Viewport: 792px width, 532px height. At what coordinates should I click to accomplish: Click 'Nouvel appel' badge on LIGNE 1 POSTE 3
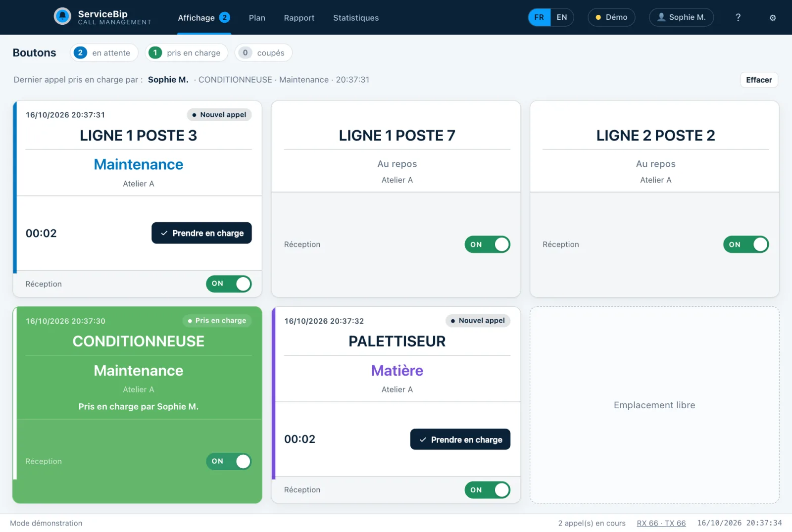[219, 115]
